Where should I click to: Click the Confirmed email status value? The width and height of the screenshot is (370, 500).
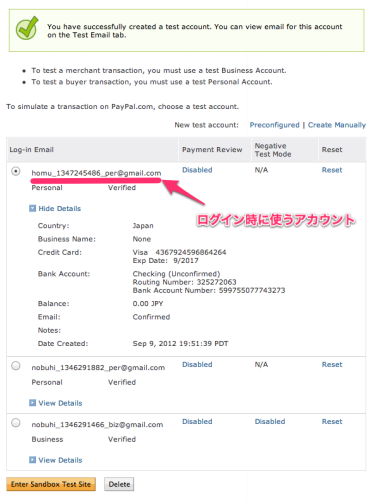click(151, 317)
